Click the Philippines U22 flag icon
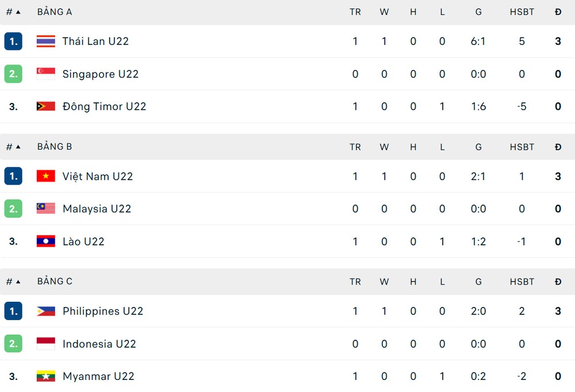The width and height of the screenshot is (575, 392). 45,311
